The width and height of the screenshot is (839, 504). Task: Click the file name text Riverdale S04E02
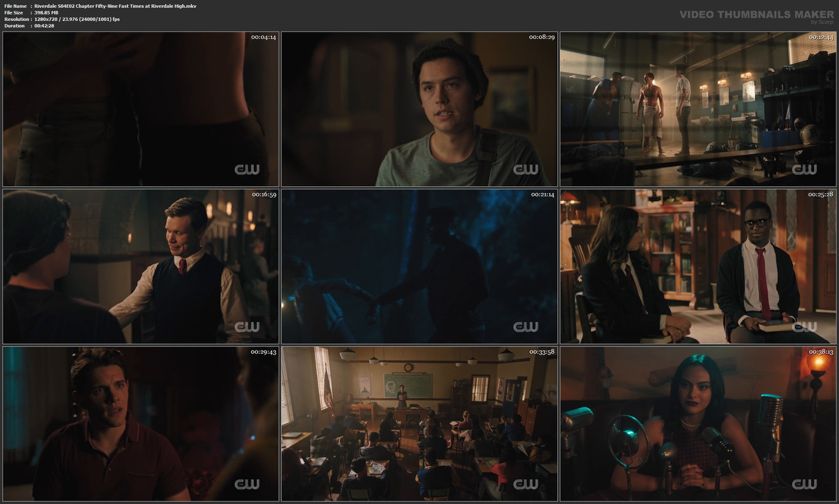pos(115,6)
